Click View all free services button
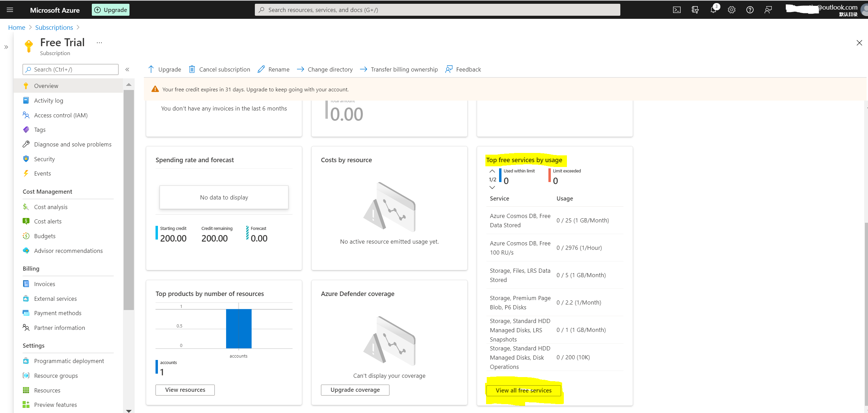This screenshot has height=413, width=868. 523,390
